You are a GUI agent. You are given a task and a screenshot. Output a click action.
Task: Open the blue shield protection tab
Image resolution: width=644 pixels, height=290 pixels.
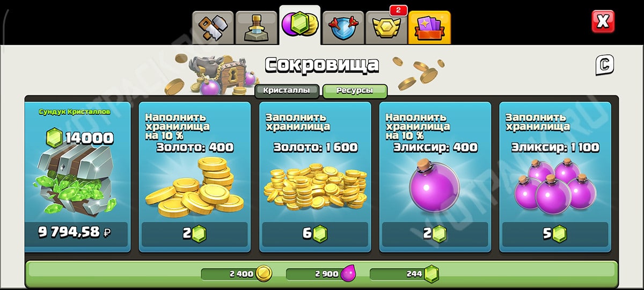tap(343, 27)
